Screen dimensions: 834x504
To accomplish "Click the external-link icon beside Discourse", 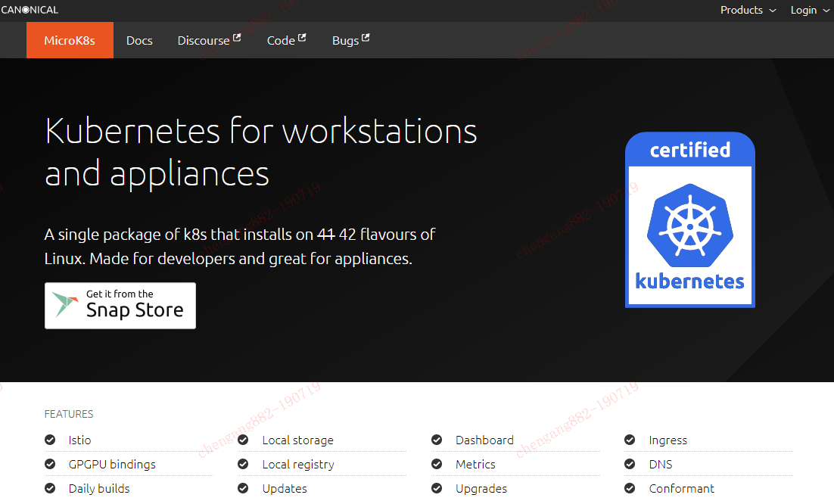I will coord(237,38).
